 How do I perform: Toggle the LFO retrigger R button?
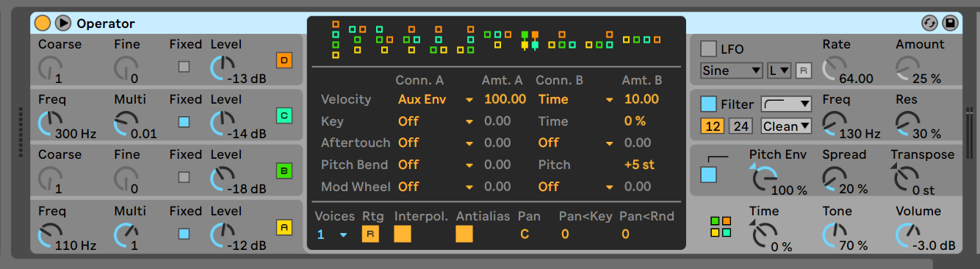804,71
